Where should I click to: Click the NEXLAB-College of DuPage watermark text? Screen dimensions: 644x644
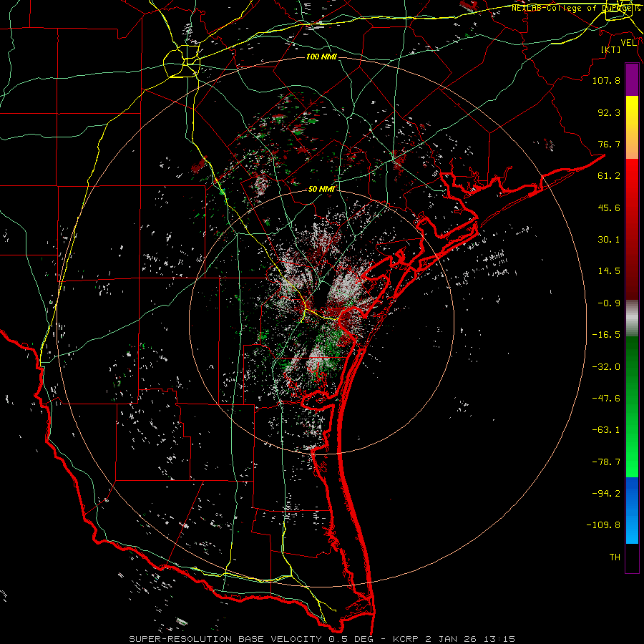[x=575, y=8]
